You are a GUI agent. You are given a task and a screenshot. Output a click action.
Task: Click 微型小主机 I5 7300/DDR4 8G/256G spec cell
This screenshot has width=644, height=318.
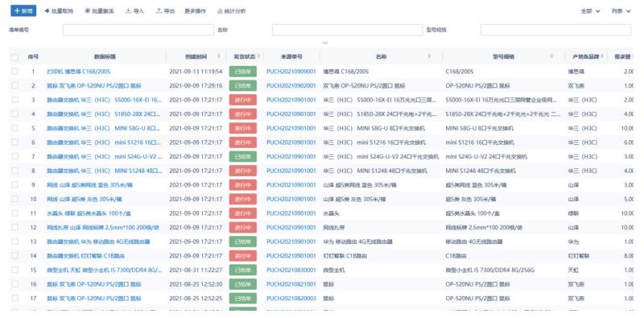click(x=490, y=270)
